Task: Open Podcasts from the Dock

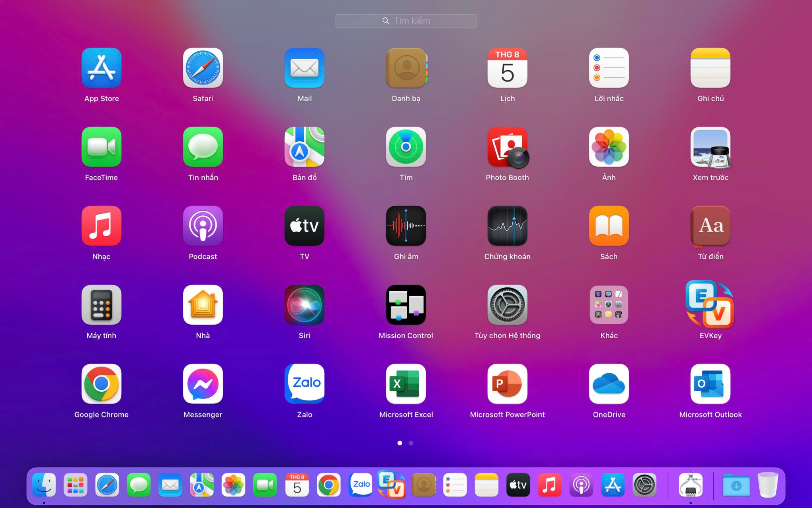Action: (581, 485)
